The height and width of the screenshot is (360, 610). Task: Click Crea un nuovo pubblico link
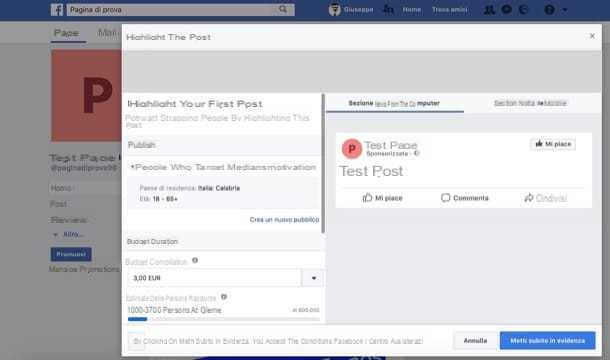(284, 220)
